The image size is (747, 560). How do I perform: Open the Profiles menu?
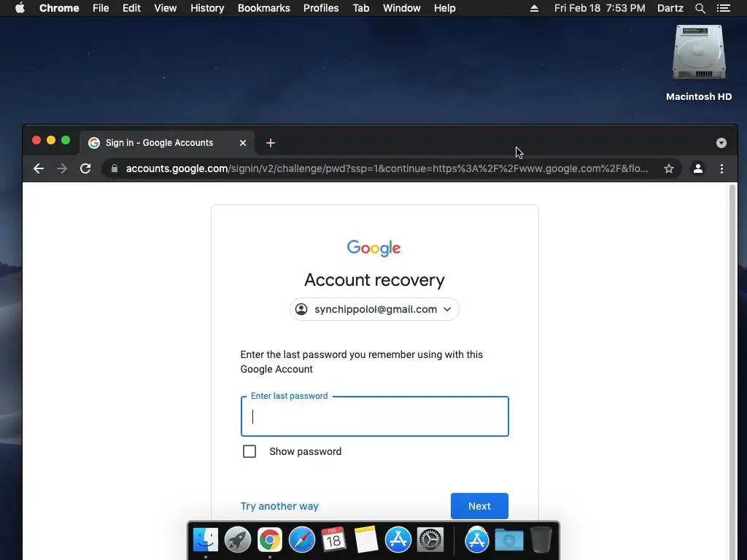point(321,8)
